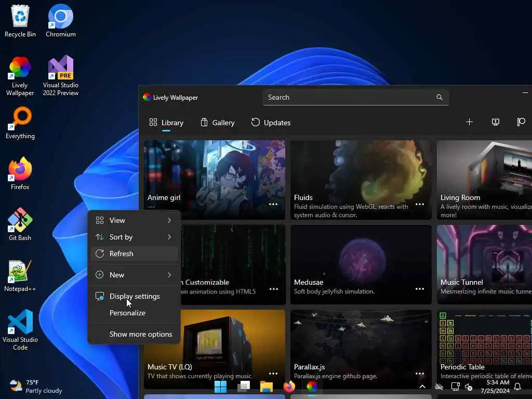Open Task View from the taskbar

click(x=244, y=387)
